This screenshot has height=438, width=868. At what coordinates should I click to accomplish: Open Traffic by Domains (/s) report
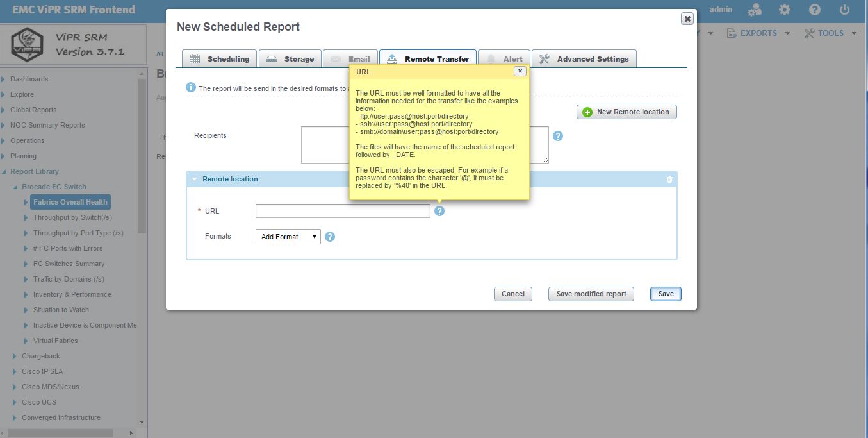pyautogui.click(x=69, y=279)
